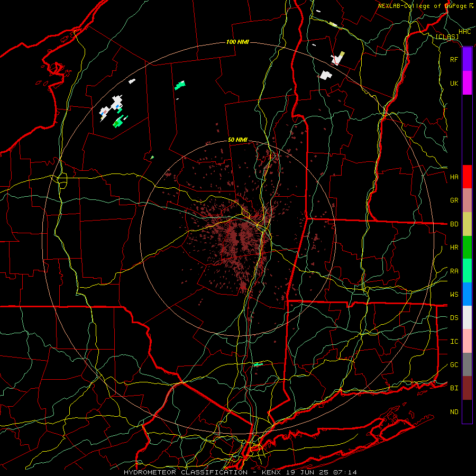Click the 'RF' legend label
The image size is (476, 476).
(x=454, y=59)
